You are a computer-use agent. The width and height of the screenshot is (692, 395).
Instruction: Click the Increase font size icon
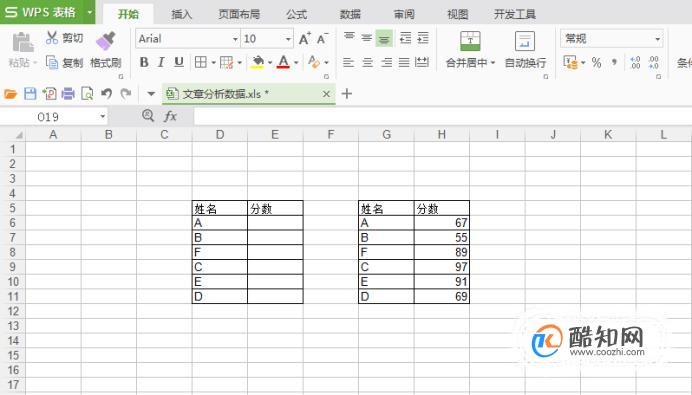coord(305,39)
